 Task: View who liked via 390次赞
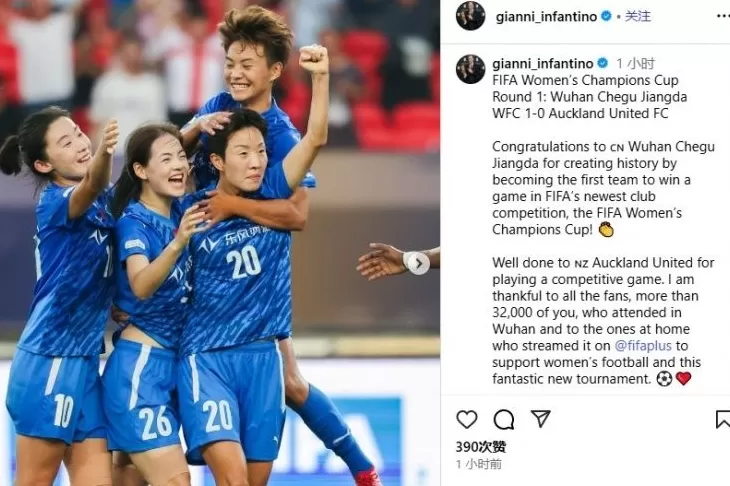point(480,447)
